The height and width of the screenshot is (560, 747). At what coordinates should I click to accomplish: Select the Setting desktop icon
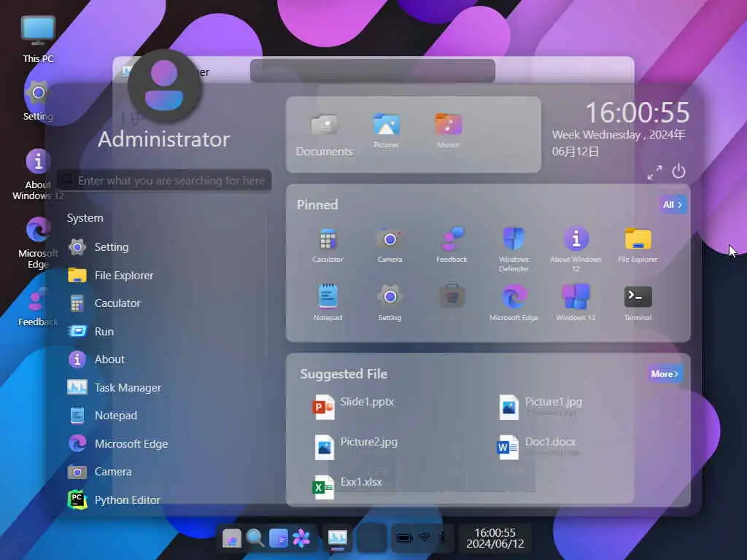tap(38, 101)
